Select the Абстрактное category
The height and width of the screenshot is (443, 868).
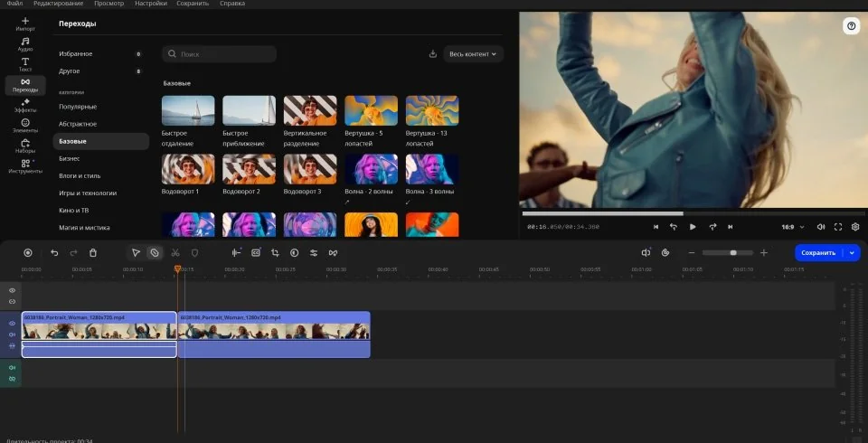click(78, 124)
